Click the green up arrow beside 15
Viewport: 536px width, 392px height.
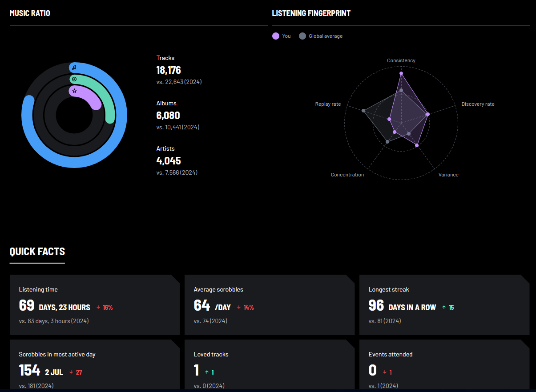(x=444, y=308)
